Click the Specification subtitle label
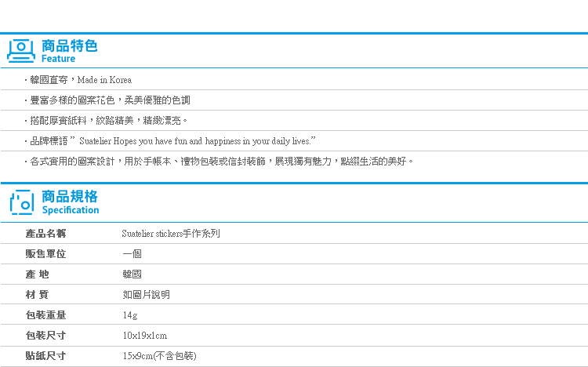The width and height of the screenshot is (588, 367). [x=71, y=210]
